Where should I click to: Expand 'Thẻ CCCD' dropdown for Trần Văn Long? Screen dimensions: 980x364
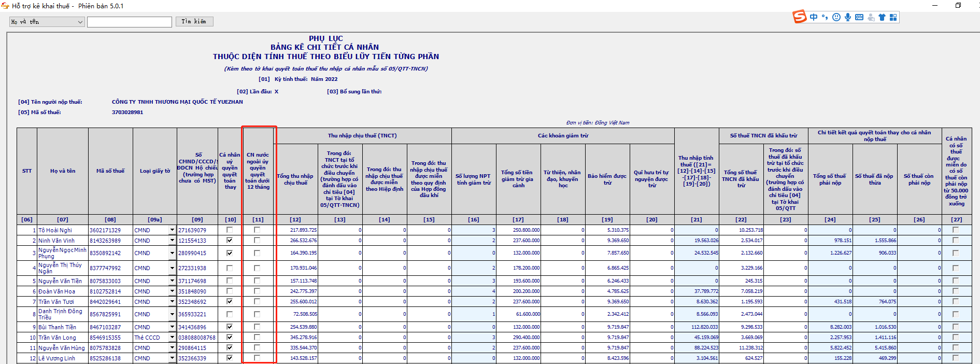[172, 337]
